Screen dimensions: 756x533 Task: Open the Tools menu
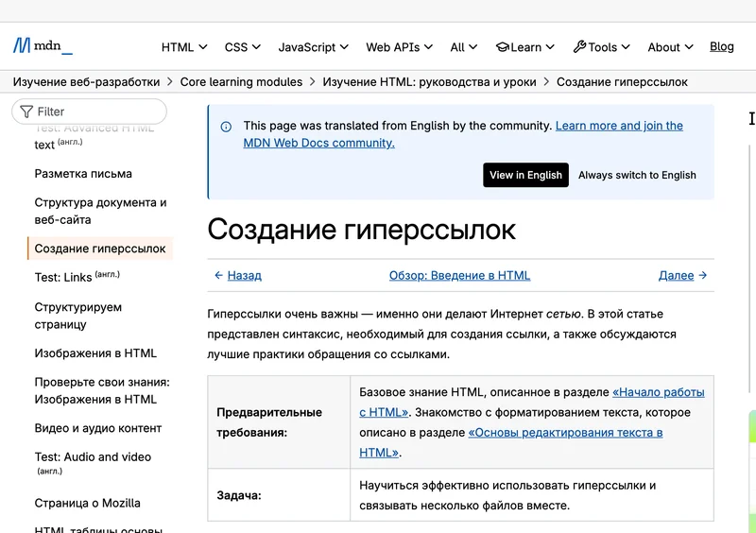(601, 47)
